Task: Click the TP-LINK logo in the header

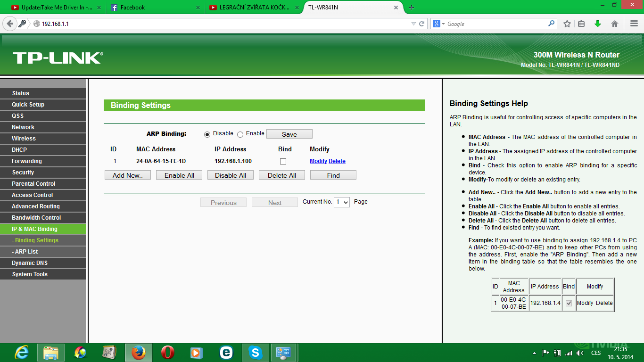Action: [58, 58]
